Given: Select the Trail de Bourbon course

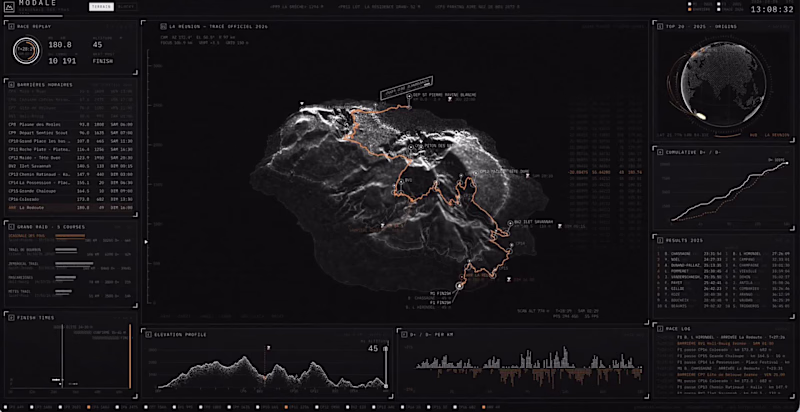Looking at the screenshot, I should 70,251.
